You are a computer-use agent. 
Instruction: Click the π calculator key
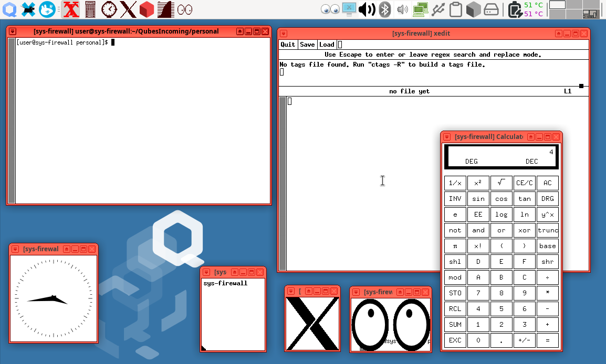coord(455,246)
